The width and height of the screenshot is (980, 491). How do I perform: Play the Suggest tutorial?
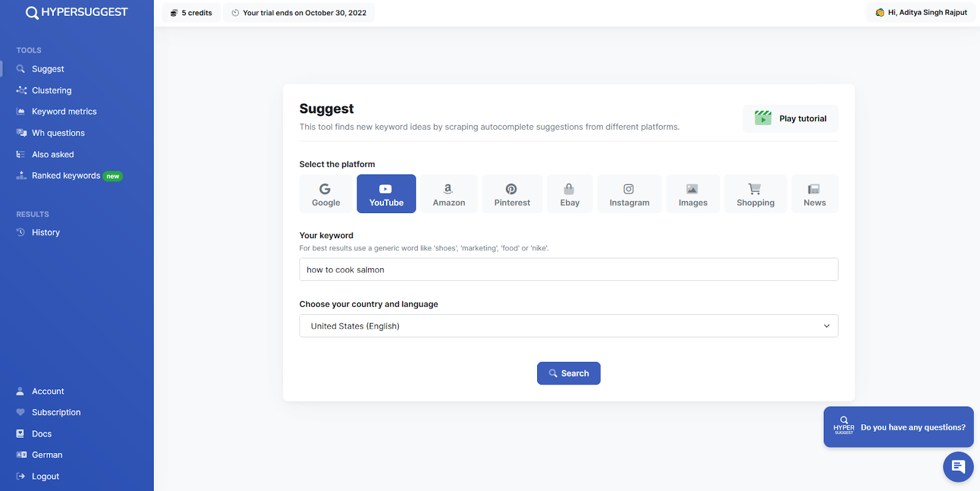click(791, 119)
